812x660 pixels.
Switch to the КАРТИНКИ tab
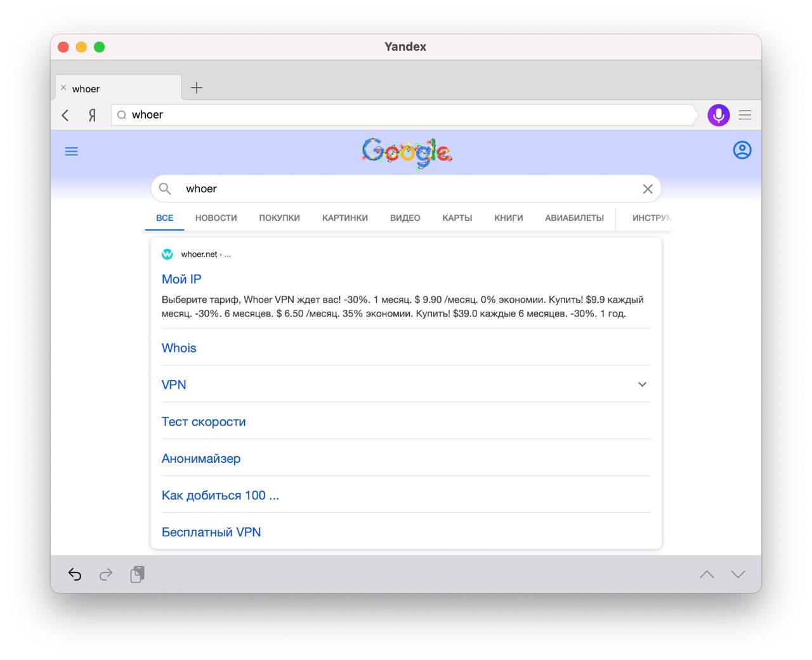[x=345, y=218]
